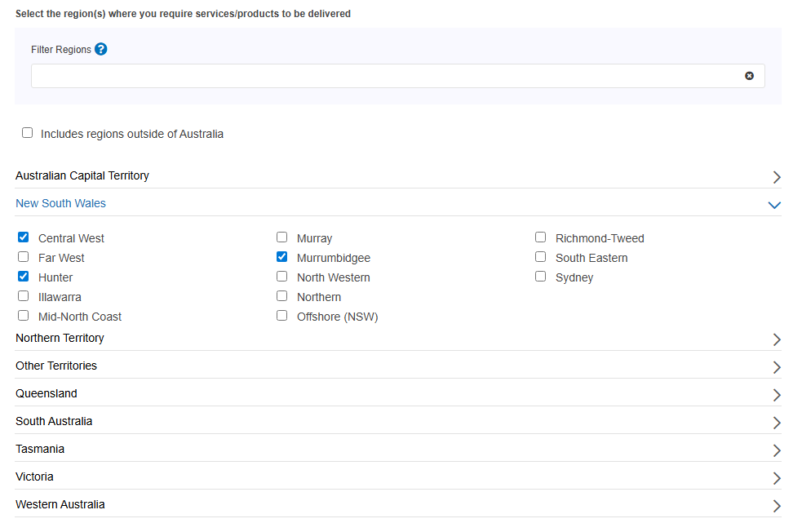Click the Sydney label text
Image resolution: width=802 pixels, height=532 pixels.
[x=574, y=277]
